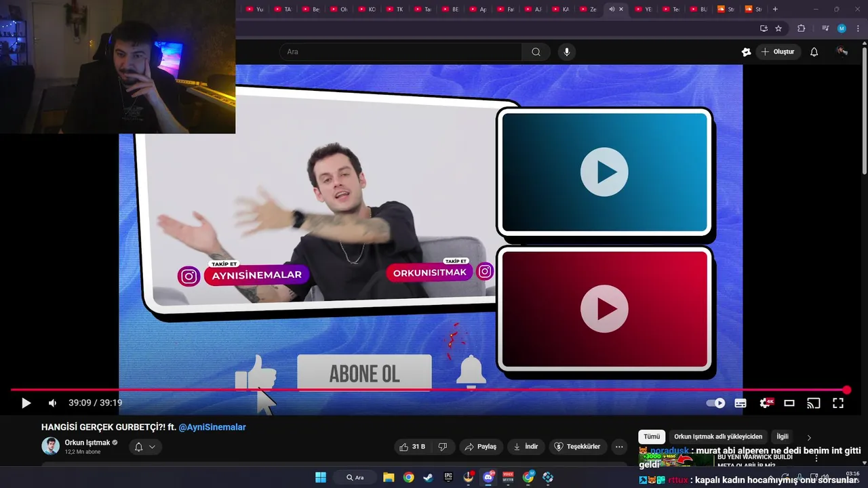Click the end of the progress bar
This screenshot has height=488, width=868.
coord(847,390)
